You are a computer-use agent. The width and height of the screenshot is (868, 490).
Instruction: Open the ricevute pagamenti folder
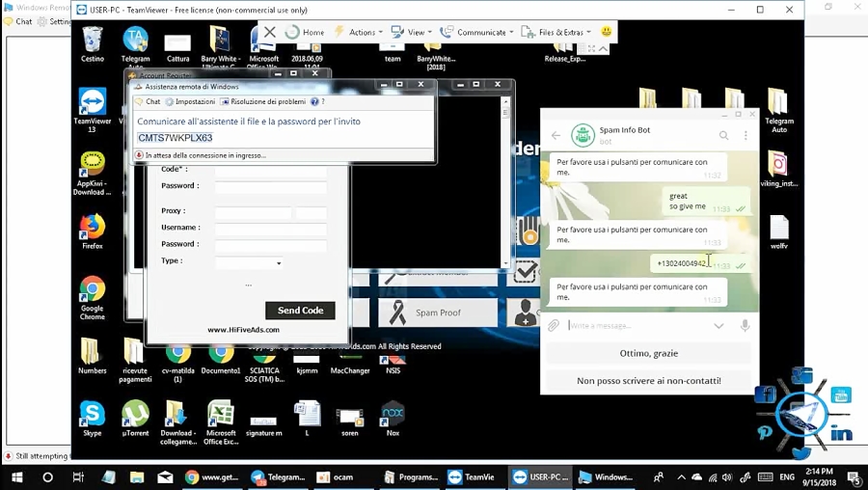tap(134, 360)
